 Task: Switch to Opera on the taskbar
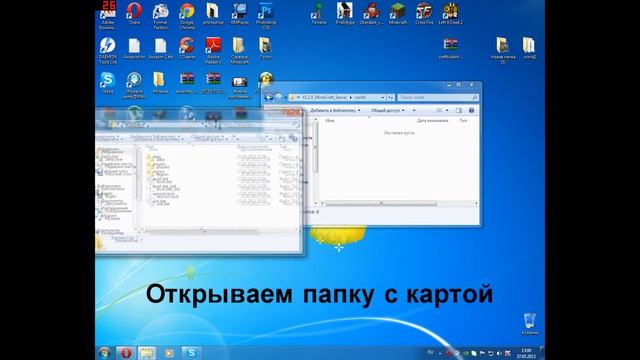point(125,353)
